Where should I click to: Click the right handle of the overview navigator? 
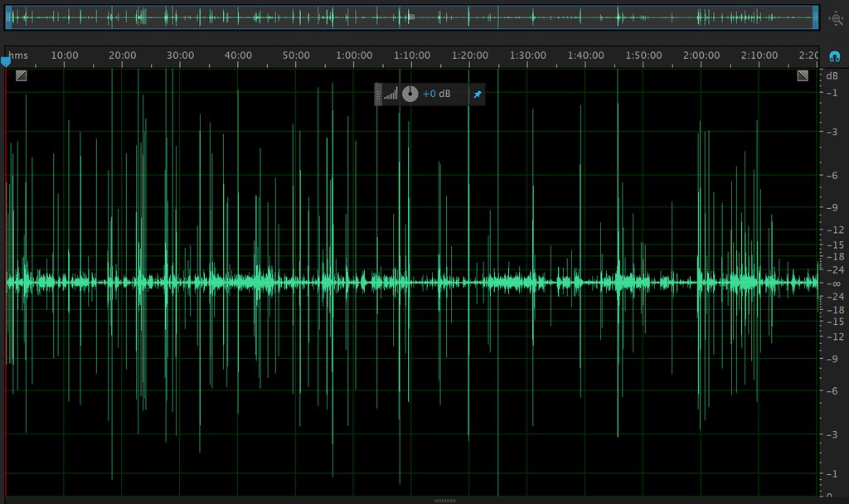[816, 17]
